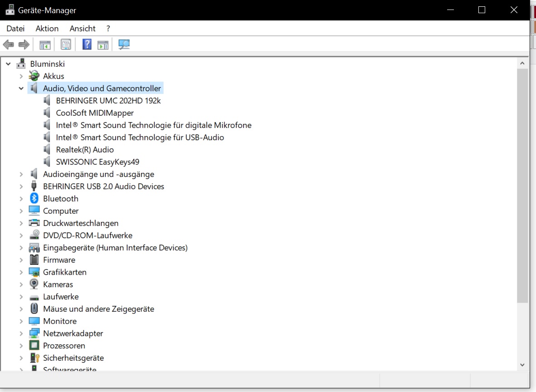The image size is (536, 392).
Task: Minimize the Geräte-Manager window
Action: pyautogui.click(x=451, y=10)
